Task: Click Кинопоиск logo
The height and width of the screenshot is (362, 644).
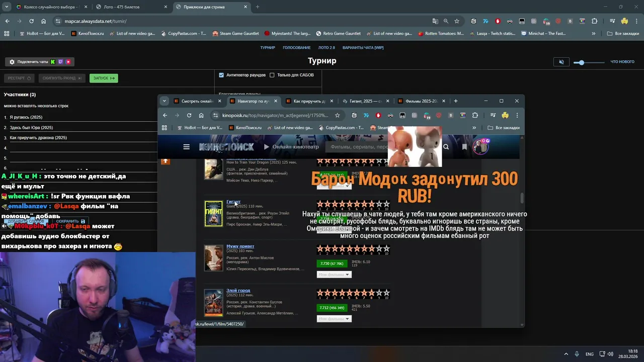Action: (226, 147)
